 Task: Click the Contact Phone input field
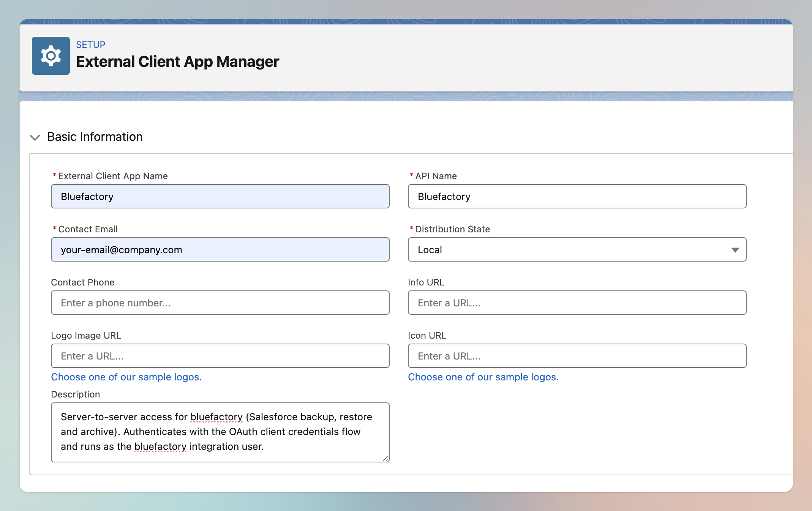[220, 303]
